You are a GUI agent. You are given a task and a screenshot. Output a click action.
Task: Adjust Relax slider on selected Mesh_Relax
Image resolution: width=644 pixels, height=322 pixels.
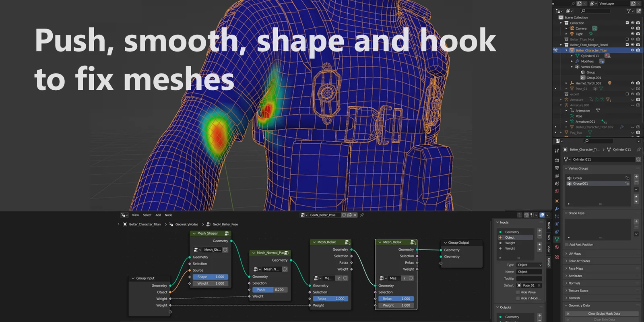click(x=396, y=299)
